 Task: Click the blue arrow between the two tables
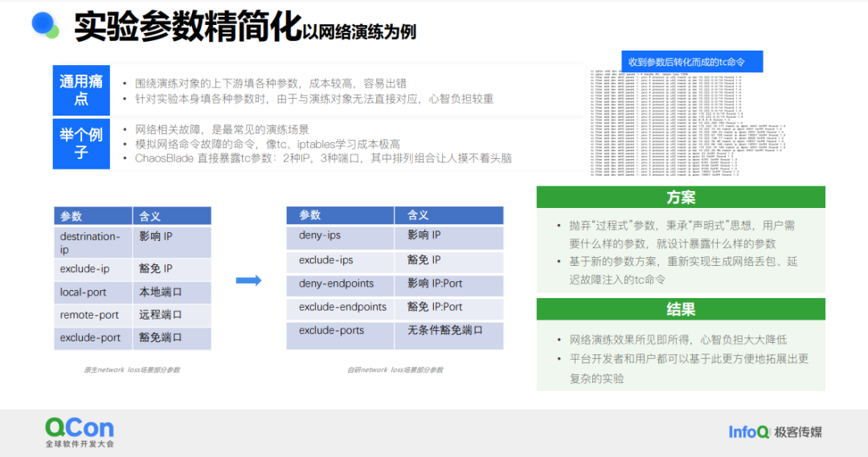point(248,280)
